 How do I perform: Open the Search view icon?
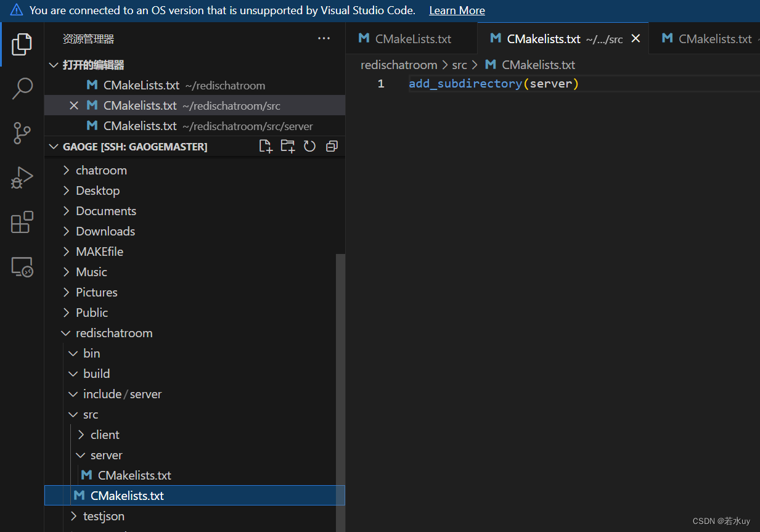[x=22, y=89]
